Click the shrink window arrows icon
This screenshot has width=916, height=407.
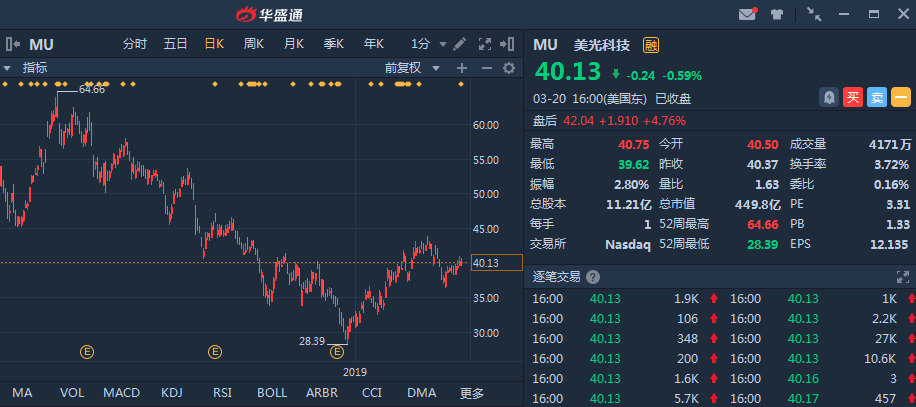(814, 14)
